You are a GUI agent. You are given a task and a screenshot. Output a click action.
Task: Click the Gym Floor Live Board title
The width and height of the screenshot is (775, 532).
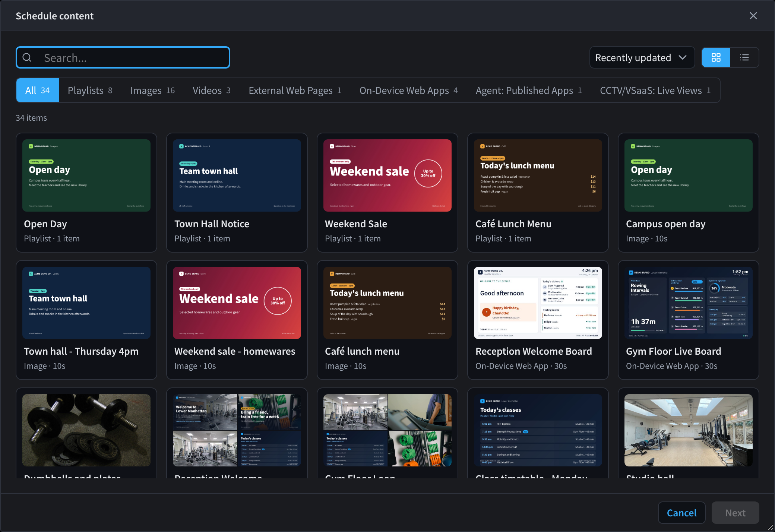[x=674, y=351]
